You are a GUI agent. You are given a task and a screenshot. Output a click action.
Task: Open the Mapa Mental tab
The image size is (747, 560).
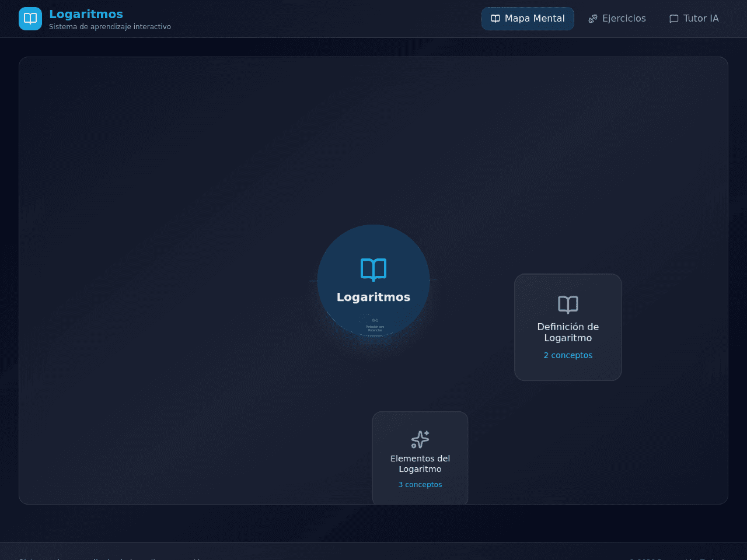pyautogui.click(x=528, y=19)
